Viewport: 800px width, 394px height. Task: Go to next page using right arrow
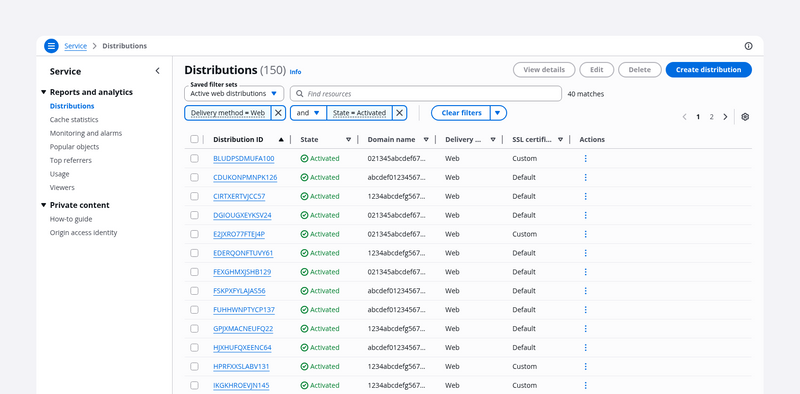(x=725, y=117)
